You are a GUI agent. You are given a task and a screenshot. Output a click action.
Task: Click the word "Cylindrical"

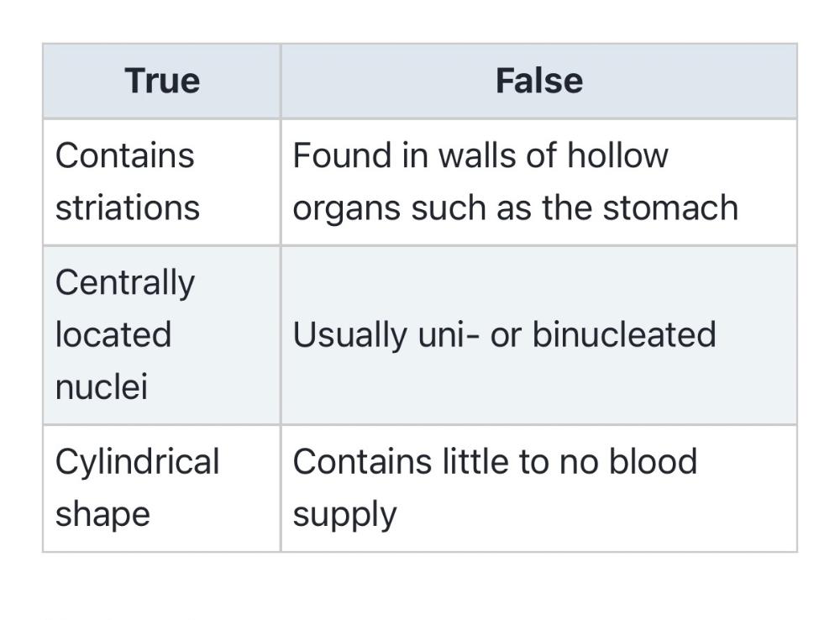(137, 461)
